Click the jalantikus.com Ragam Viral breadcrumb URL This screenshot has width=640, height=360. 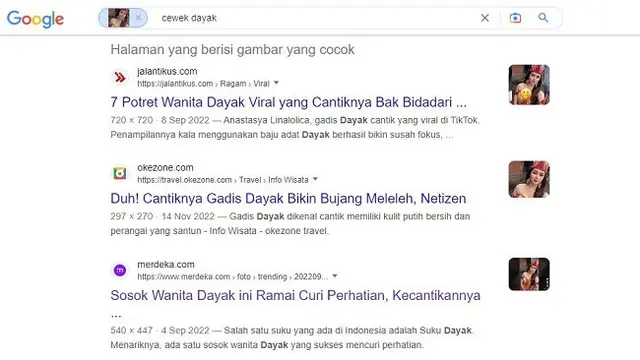(203, 83)
